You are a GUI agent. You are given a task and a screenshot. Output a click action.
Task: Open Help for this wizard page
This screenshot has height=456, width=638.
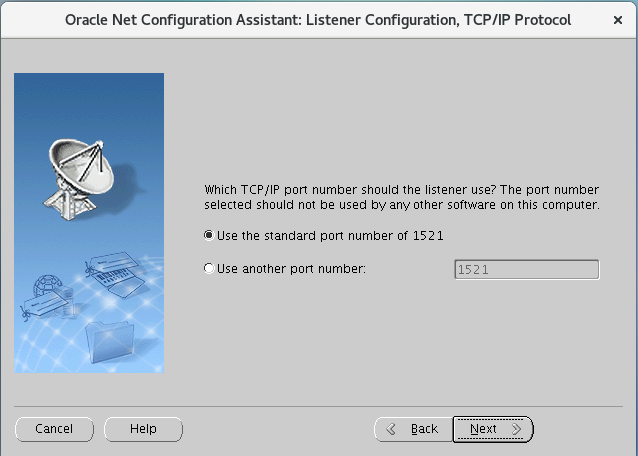click(143, 429)
